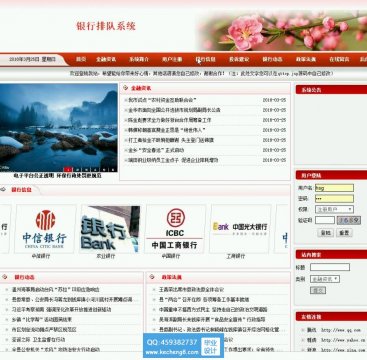
Task: Click the 标题 site search input field
Action: [x=330, y=267]
